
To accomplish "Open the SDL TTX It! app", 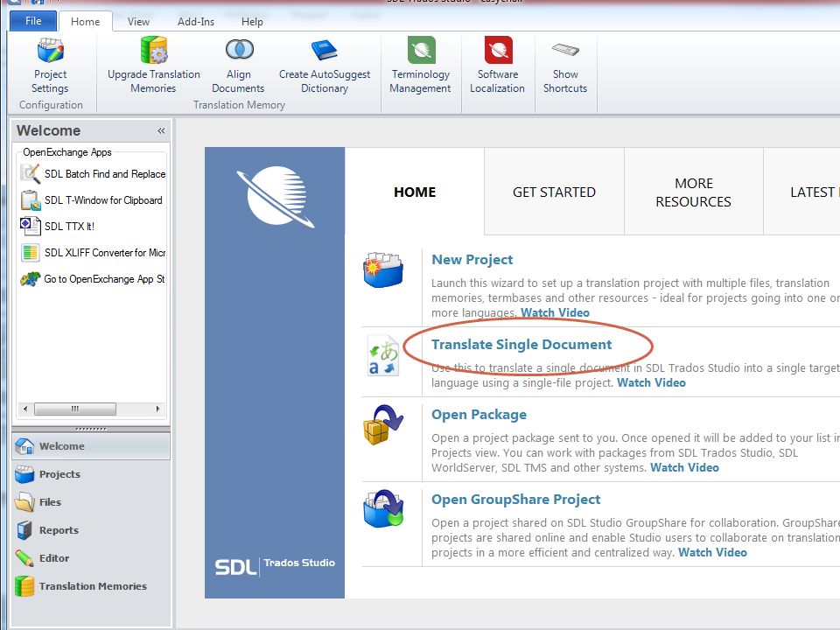I will (58, 226).
